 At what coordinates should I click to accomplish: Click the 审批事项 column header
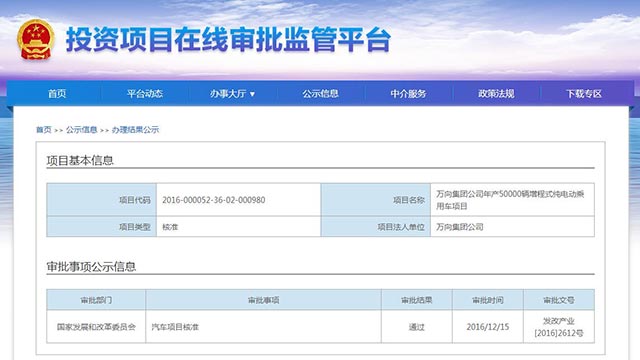click(264, 300)
